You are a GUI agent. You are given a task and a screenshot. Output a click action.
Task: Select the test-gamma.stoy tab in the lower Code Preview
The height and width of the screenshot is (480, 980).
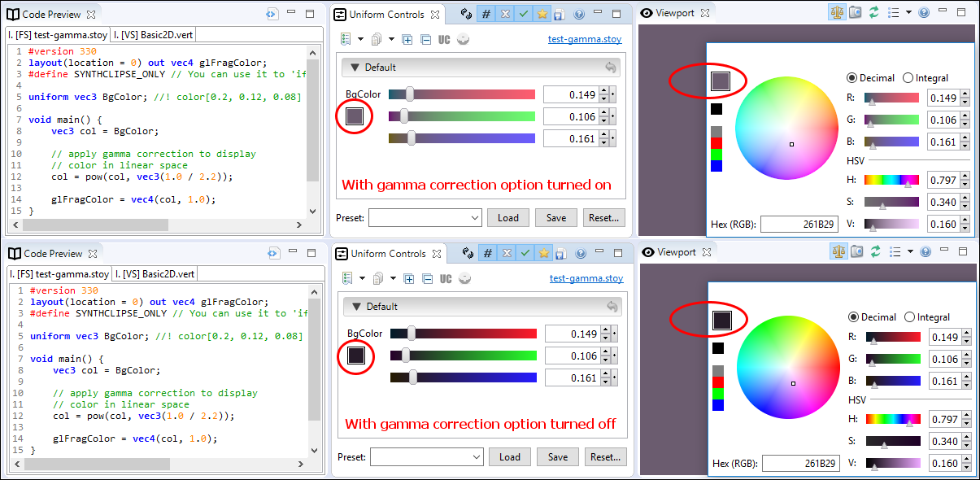pyautogui.click(x=59, y=273)
